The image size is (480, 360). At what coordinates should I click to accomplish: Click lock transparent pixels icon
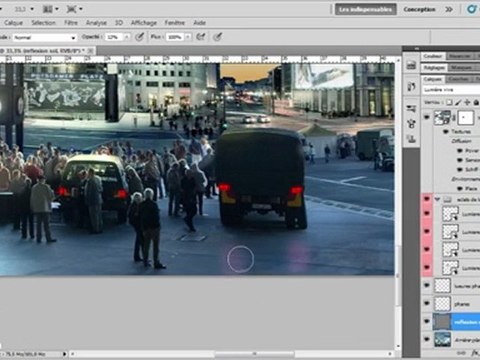(449, 102)
